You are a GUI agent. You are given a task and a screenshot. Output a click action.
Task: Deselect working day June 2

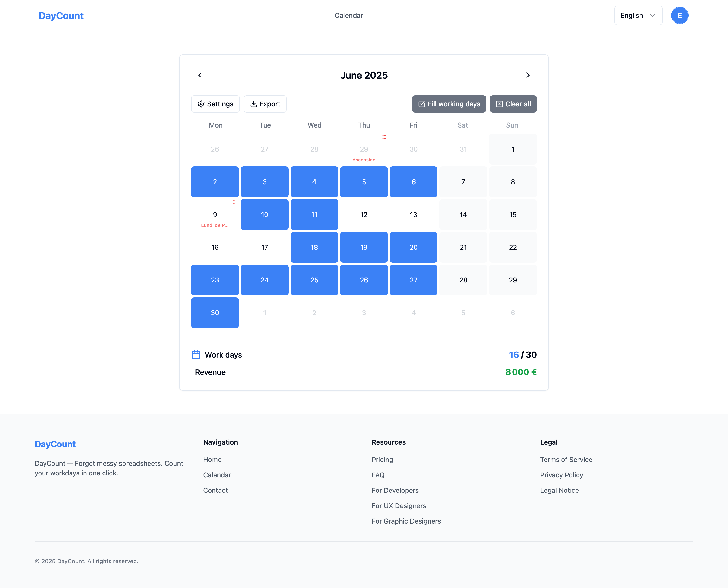(215, 182)
